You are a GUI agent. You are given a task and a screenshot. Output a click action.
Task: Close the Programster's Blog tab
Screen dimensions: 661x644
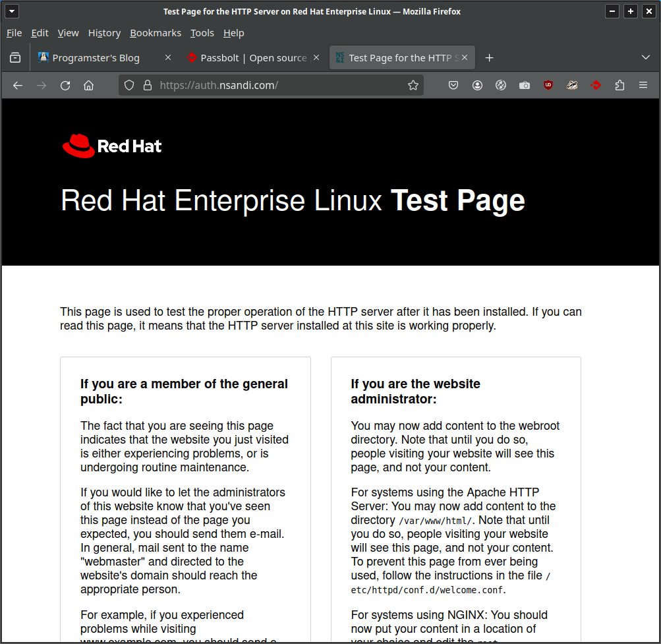(x=168, y=57)
